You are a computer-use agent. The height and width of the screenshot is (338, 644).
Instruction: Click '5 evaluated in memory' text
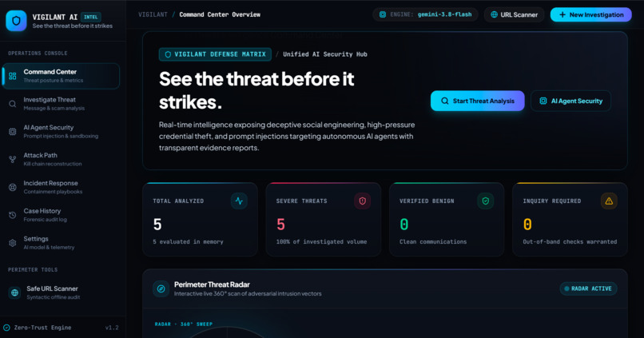click(188, 241)
